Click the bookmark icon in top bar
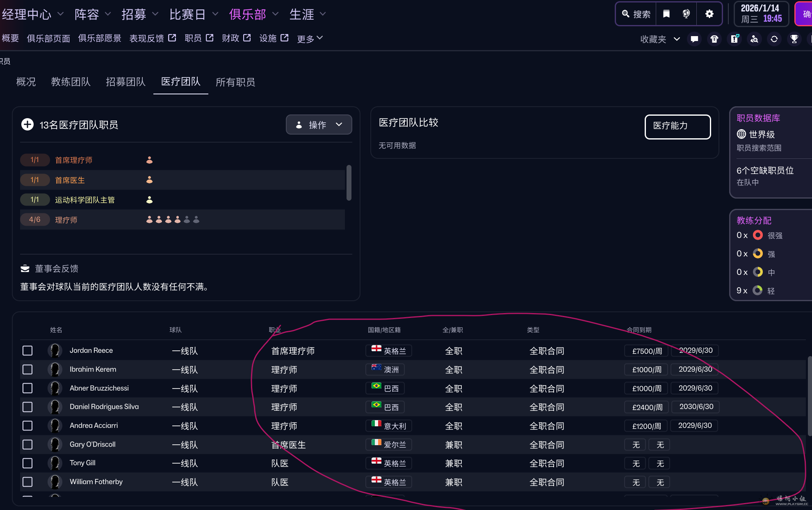Viewport: 812px width, 510px height. (x=666, y=14)
